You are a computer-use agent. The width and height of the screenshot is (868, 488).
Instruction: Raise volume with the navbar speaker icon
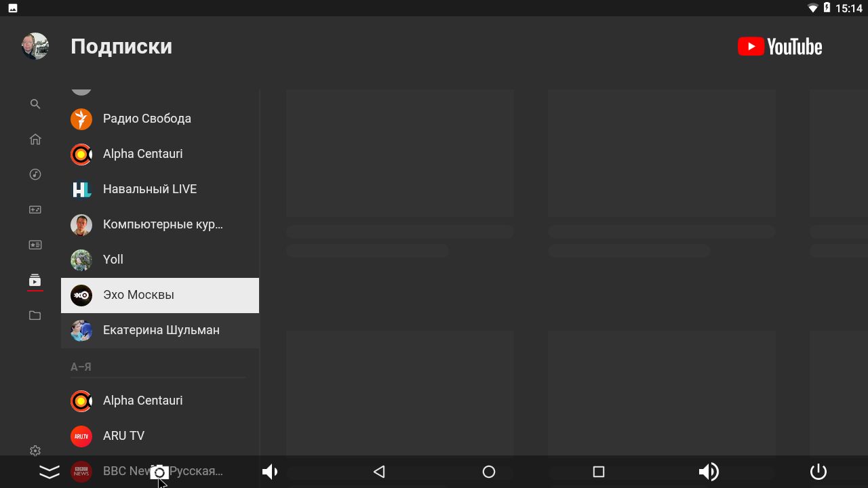click(709, 472)
